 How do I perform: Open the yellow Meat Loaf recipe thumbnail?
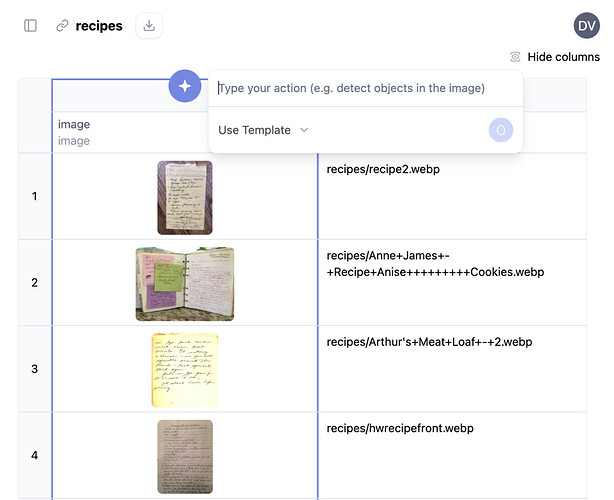coord(185,370)
